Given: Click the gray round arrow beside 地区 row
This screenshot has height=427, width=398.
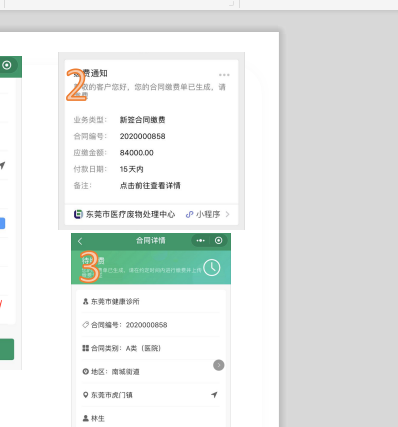Looking at the screenshot, I should coord(219,365).
